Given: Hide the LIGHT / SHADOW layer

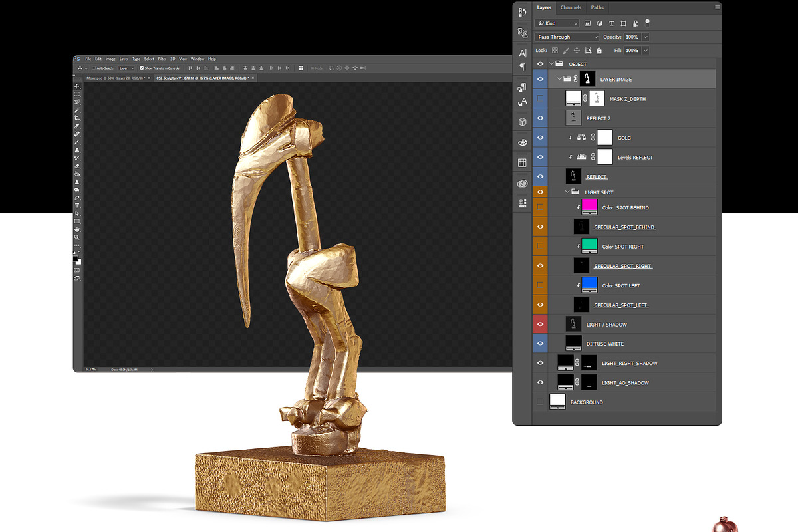Looking at the screenshot, I should (x=540, y=325).
